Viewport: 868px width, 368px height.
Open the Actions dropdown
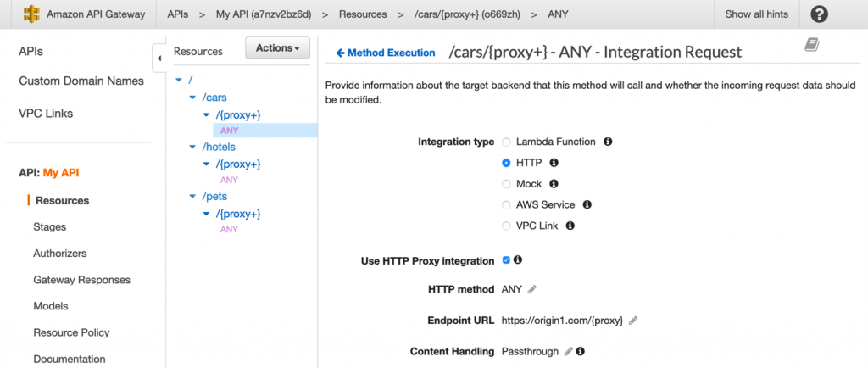278,48
